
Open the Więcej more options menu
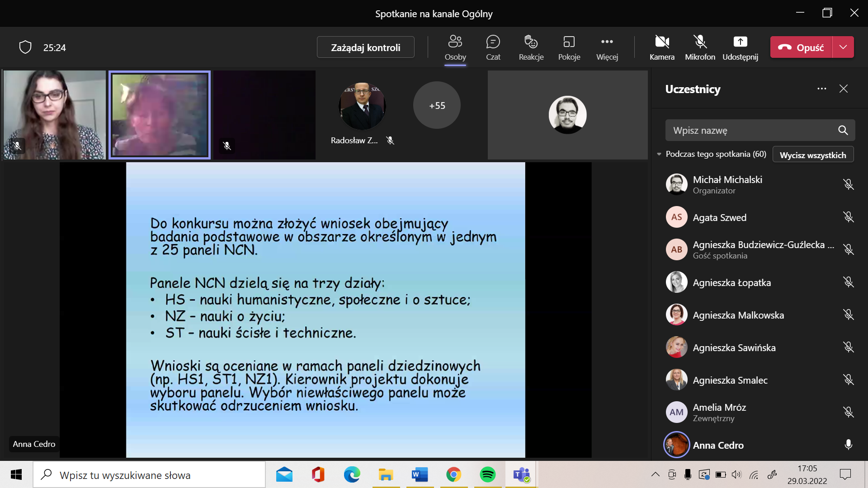pos(607,47)
